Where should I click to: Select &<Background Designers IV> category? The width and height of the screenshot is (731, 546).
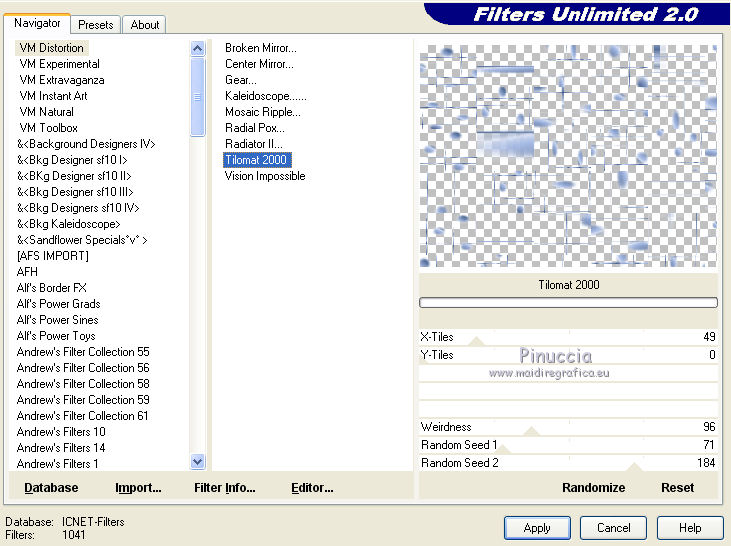pos(86,144)
